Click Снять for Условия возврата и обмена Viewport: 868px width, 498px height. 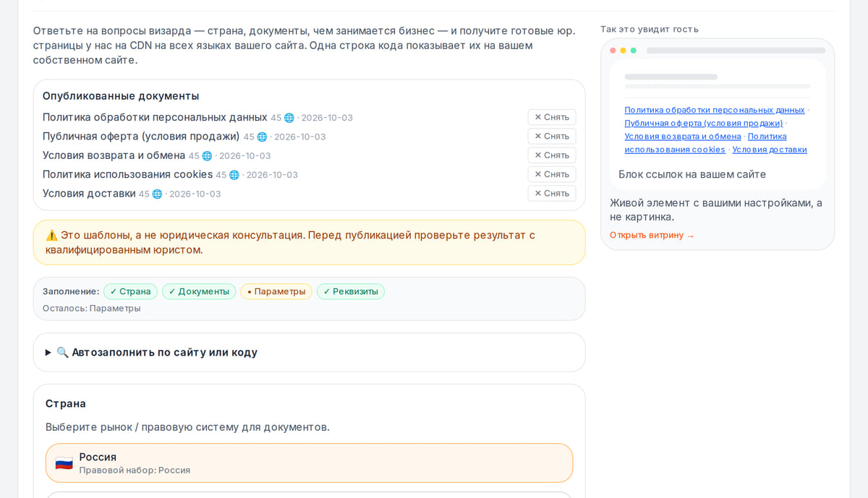552,155
